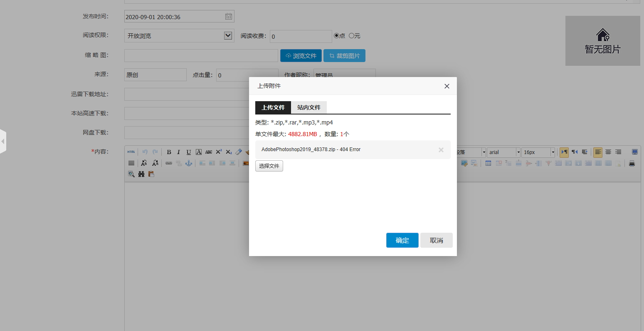Click the paste clipboard icon

tap(151, 174)
